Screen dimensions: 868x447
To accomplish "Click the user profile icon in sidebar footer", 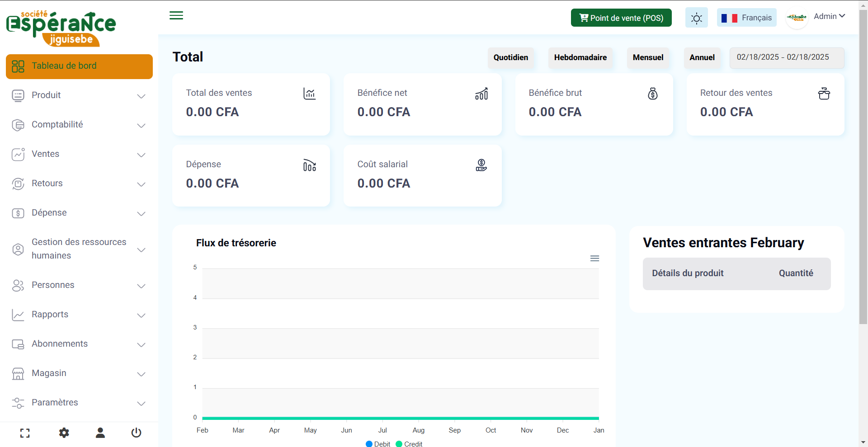I will pyautogui.click(x=100, y=433).
